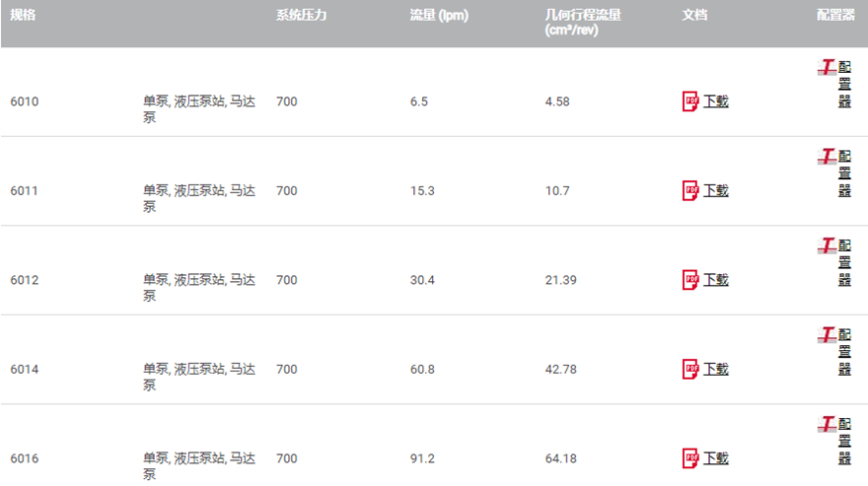The width and height of the screenshot is (868, 486).
Task: Click the configurator icon for model 6012
Action: click(827, 245)
